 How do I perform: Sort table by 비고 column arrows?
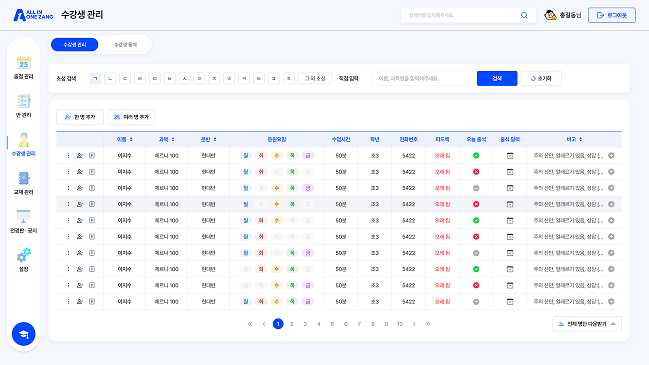point(581,139)
